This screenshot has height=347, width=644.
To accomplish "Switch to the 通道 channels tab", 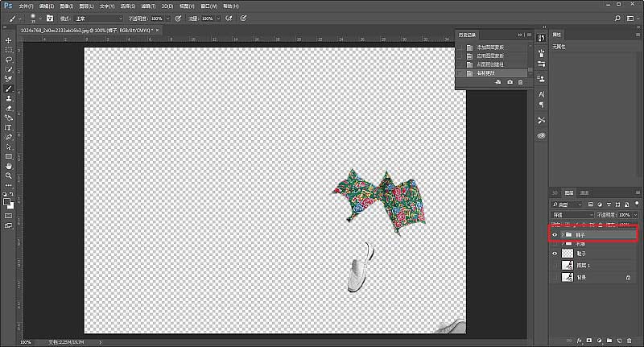I will point(584,192).
